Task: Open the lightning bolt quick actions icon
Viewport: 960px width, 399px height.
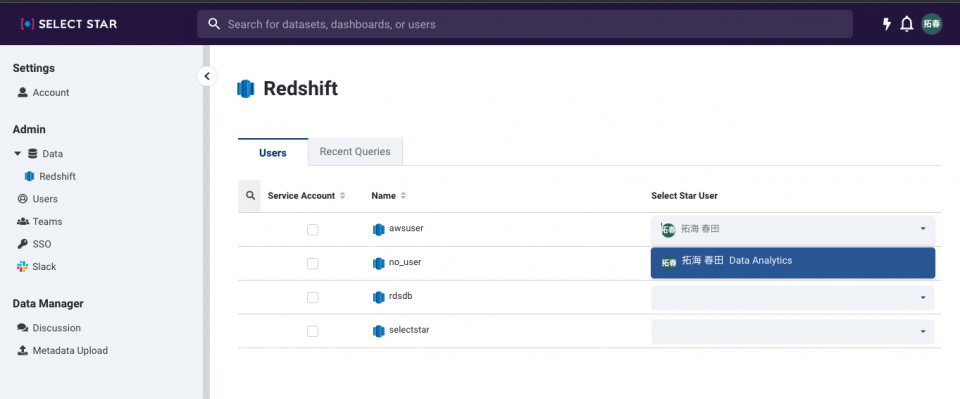Action: (x=886, y=24)
